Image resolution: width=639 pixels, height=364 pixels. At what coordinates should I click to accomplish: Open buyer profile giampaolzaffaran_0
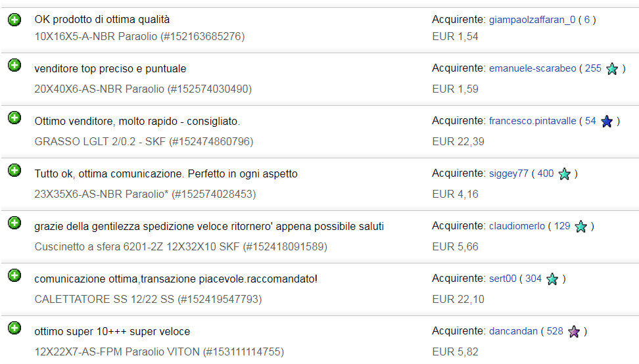tap(532, 20)
